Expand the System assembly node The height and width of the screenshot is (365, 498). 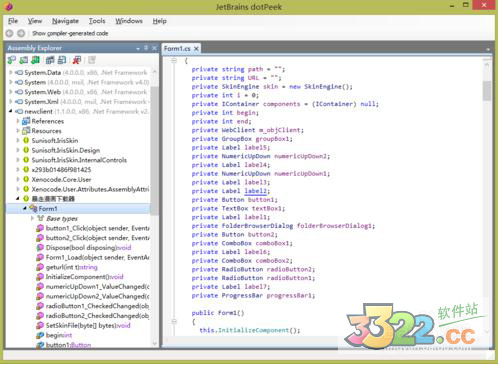[11, 82]
